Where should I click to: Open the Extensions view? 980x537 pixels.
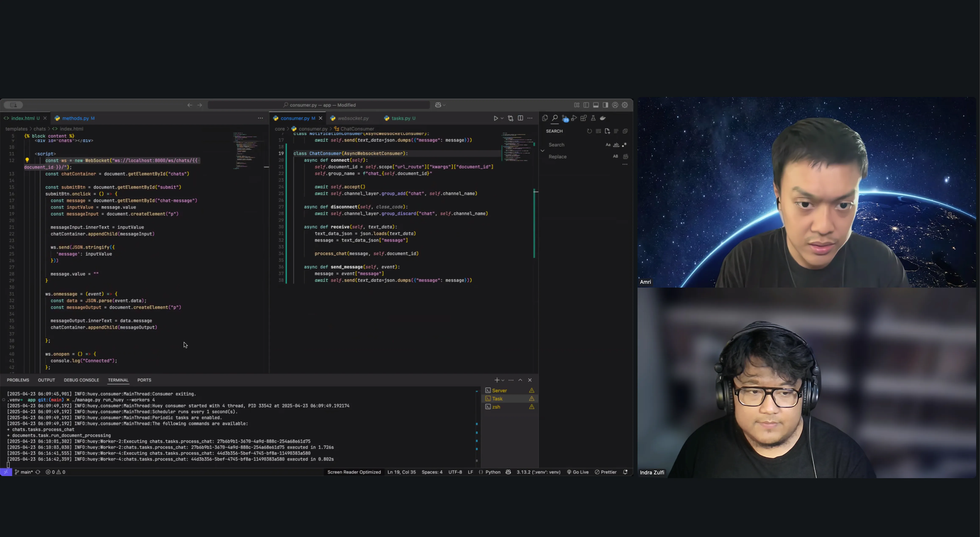pyautogui.click(x=584, y=118)
